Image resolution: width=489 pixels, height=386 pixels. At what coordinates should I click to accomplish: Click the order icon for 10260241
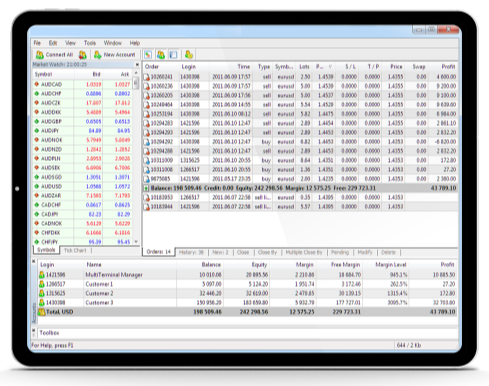pyautogui.click(x=147, y=77)
